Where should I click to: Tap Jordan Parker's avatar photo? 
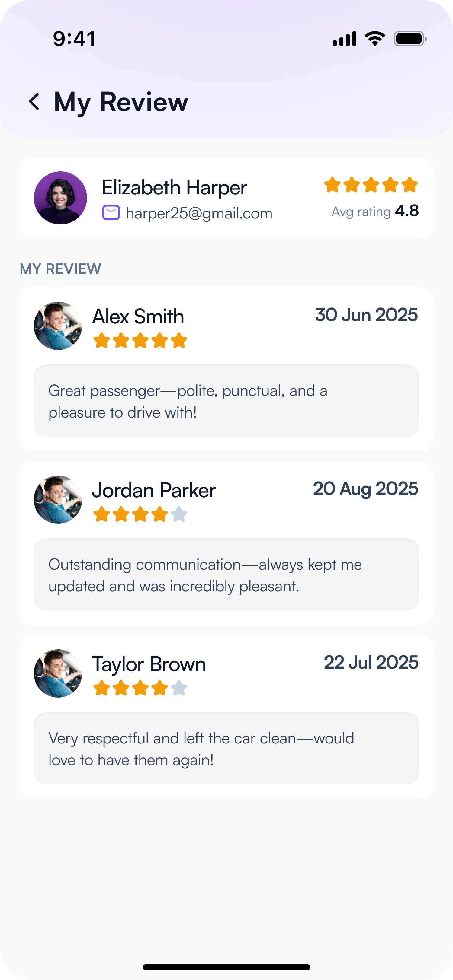coord(58,500)
